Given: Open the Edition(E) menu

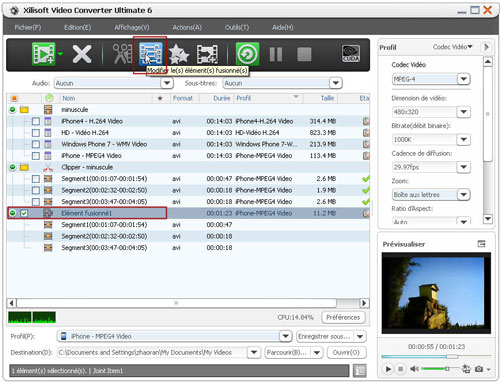Looking at the screenshot, I should point(77,27).
